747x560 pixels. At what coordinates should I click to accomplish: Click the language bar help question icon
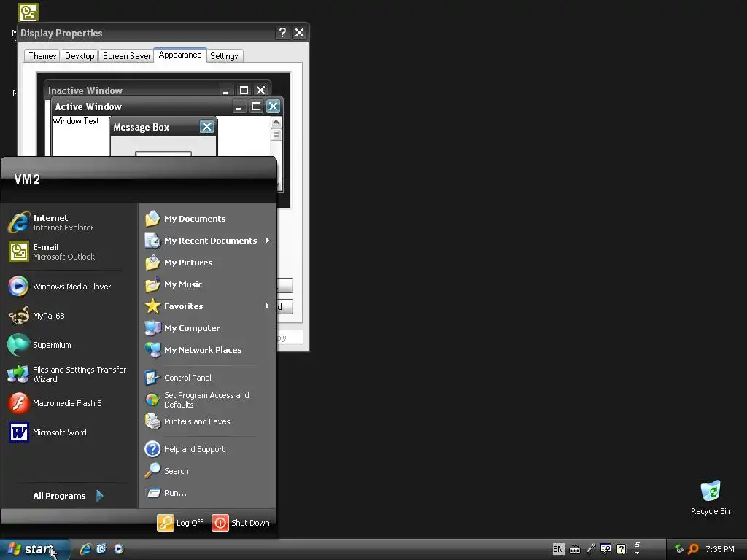[622, 549]
